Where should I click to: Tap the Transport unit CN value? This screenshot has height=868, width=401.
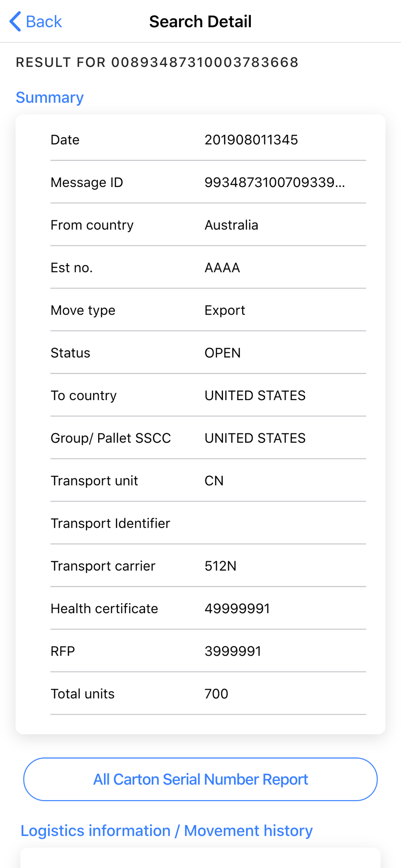(x=214, y=480)
